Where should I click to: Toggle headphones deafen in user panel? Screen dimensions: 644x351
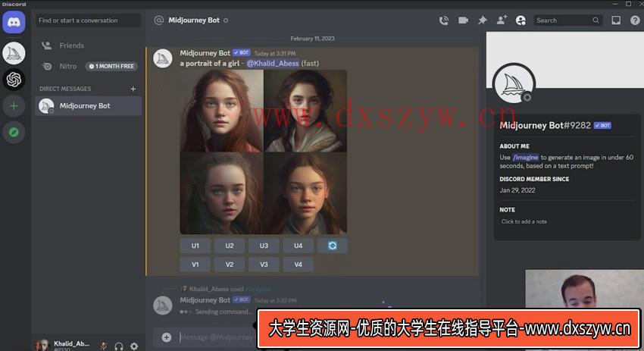[x=119, y=346]
